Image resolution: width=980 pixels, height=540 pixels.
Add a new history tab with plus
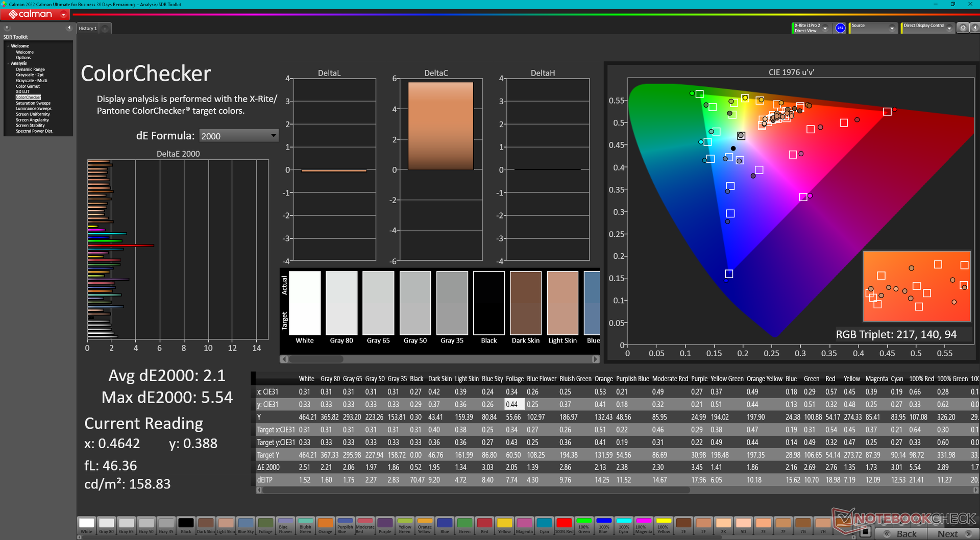(x=105, y=29)
